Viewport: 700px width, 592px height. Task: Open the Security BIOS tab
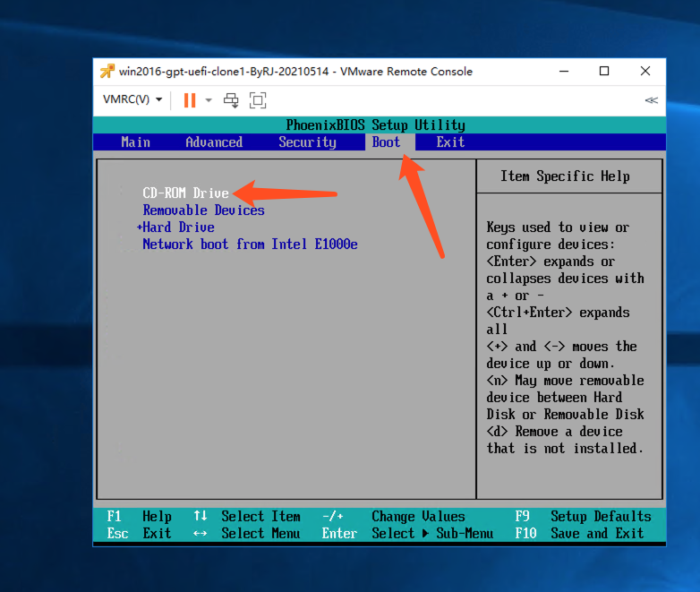tap(307, 142)
